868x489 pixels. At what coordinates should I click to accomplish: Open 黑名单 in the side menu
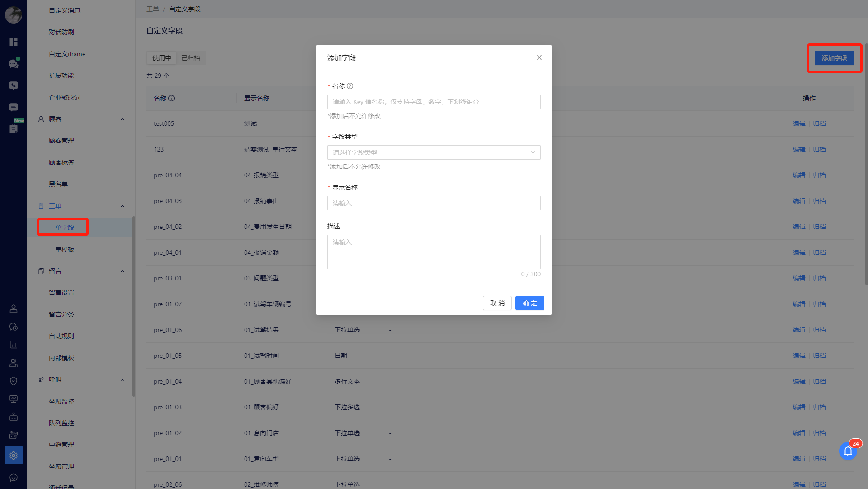58,184
